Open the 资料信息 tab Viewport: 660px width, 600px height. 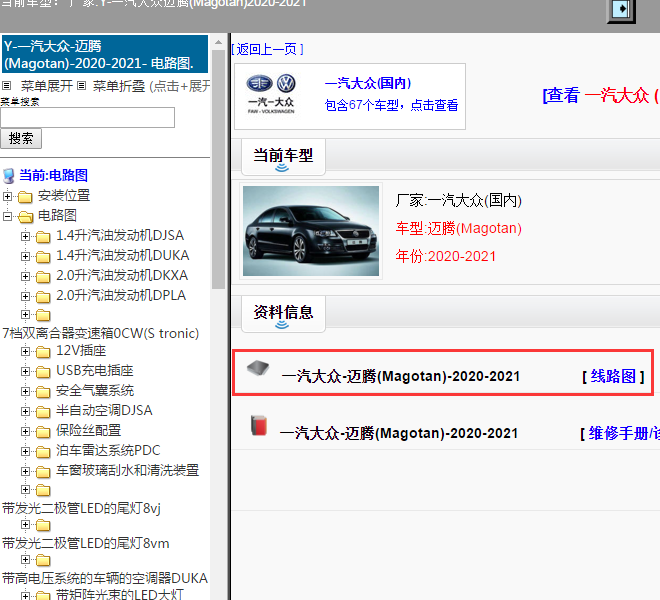283,314
